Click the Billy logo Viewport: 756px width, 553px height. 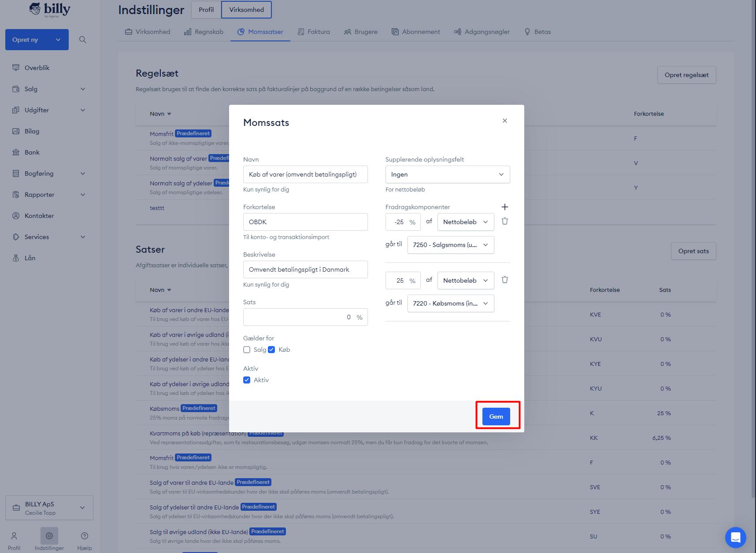tap(50, 10)
